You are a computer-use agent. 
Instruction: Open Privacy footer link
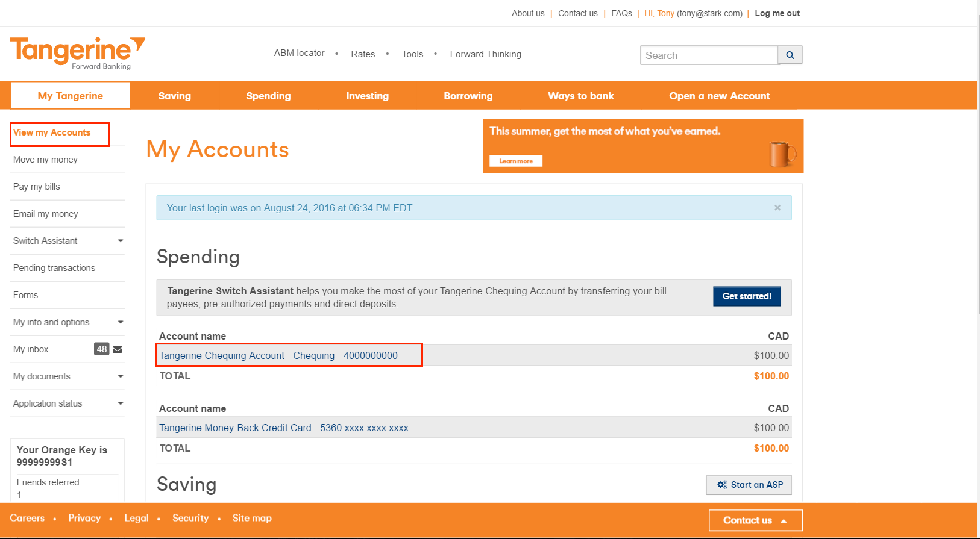click(84, 518)
